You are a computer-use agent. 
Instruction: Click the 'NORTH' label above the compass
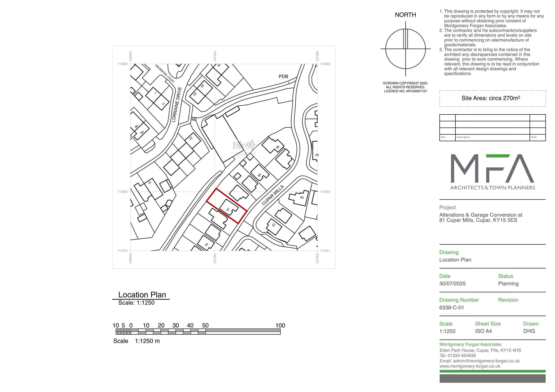pyautogui.click(x=405, y=15)
